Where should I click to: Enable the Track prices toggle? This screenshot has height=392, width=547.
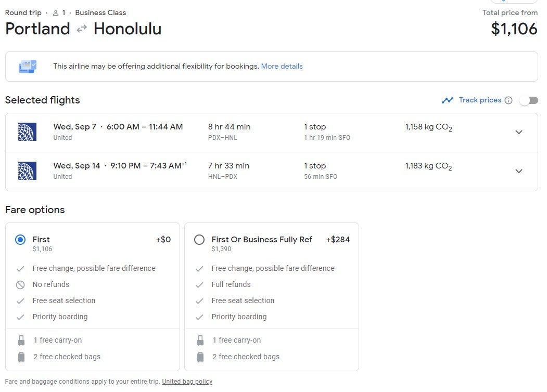[x=529, y=100]
